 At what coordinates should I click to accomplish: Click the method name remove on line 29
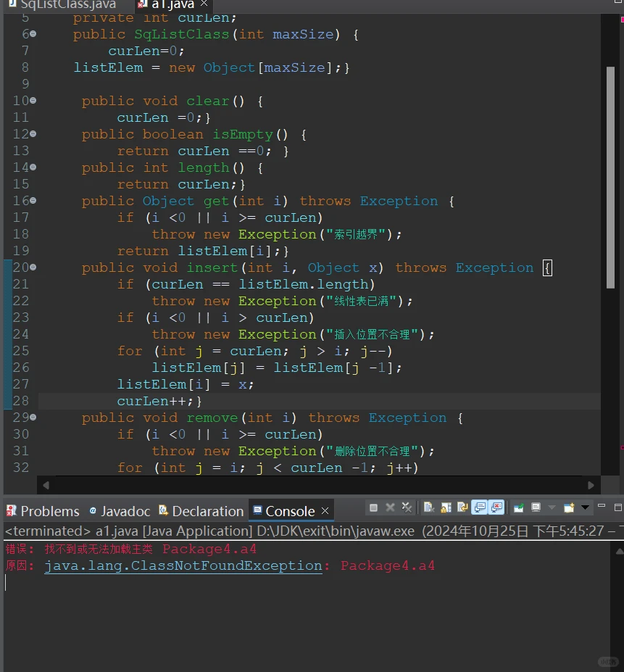pos(212,418)
